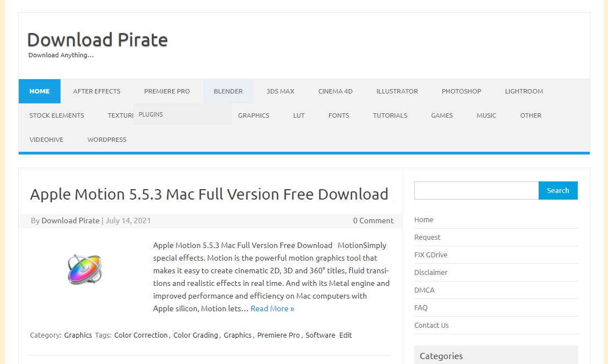608x364 pixels.
Task: Open the Read More link
Action: coord(272,308)
